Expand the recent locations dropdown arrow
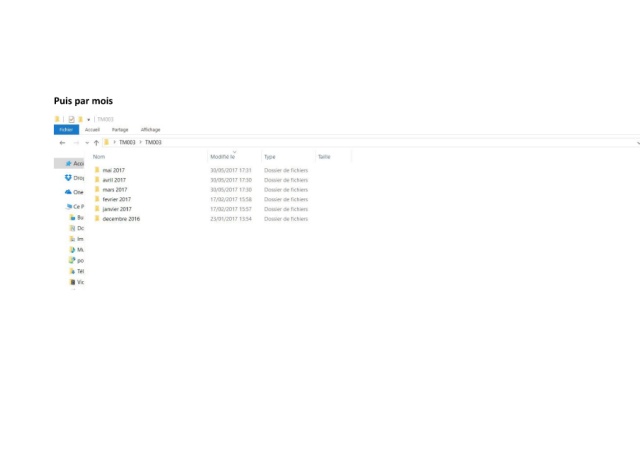Viewport: 640px width, 452px height. [x=87, y=143]
